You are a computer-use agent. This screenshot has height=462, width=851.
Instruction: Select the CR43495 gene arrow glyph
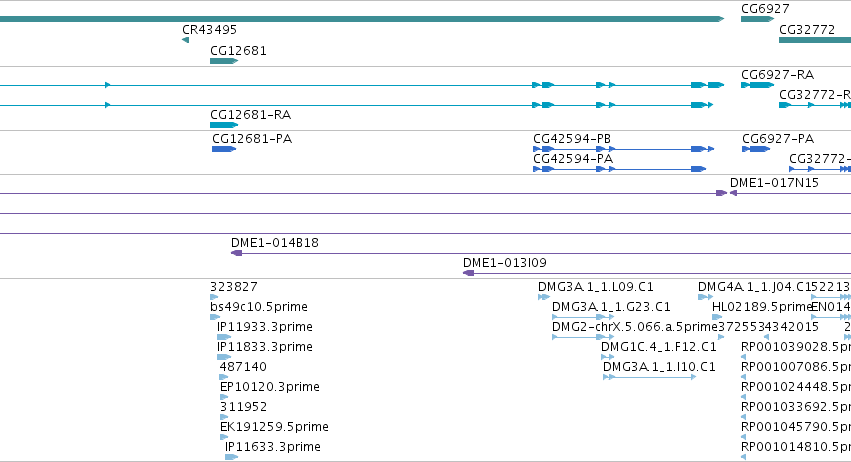coord(186,40)
